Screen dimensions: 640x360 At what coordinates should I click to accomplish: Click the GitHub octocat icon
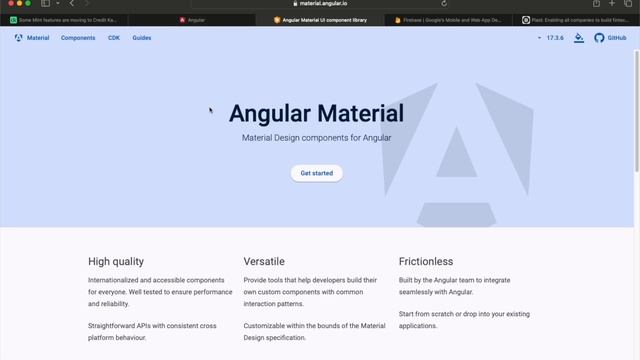[x=599, y=38]
